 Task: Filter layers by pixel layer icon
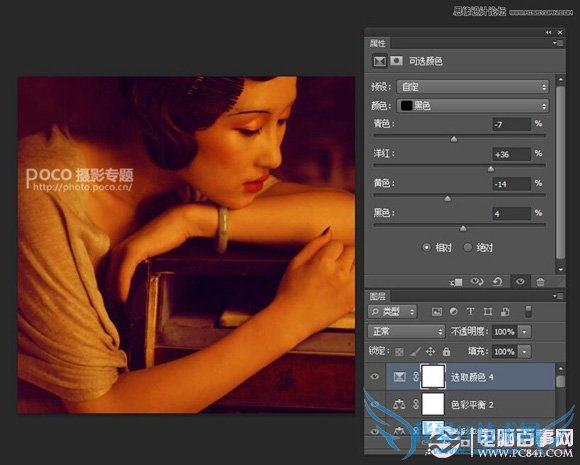[x=437, y=312]
